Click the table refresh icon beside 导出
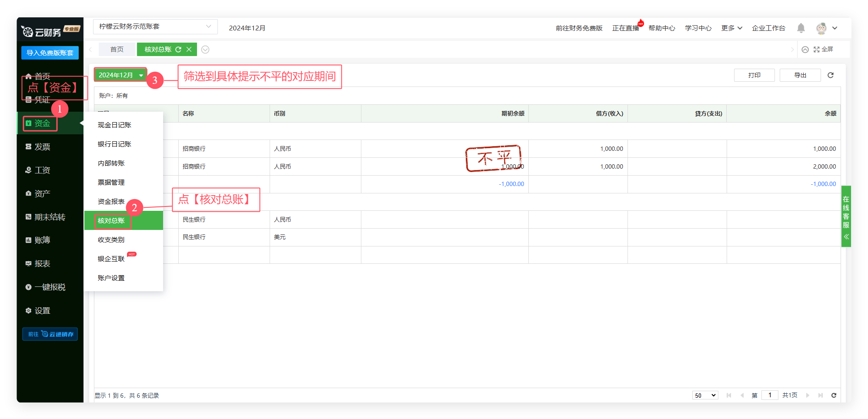 [x=830, y=75]
